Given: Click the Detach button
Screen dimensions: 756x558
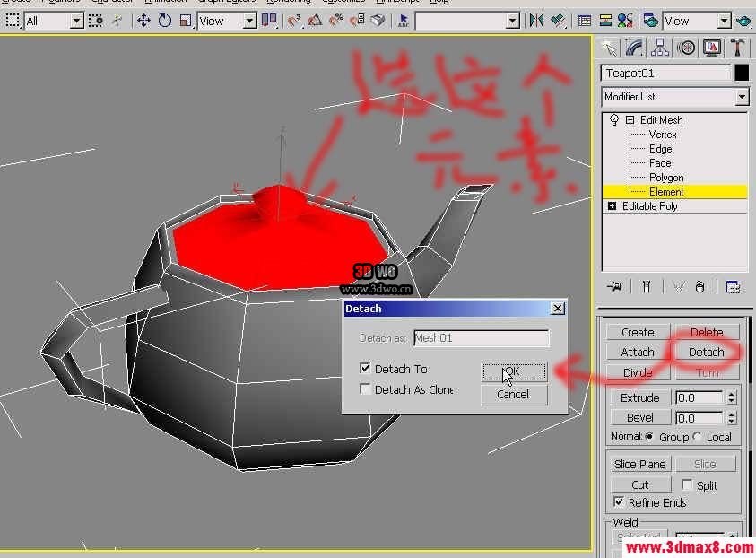Looking at the screenshot, I should [707, 352].
